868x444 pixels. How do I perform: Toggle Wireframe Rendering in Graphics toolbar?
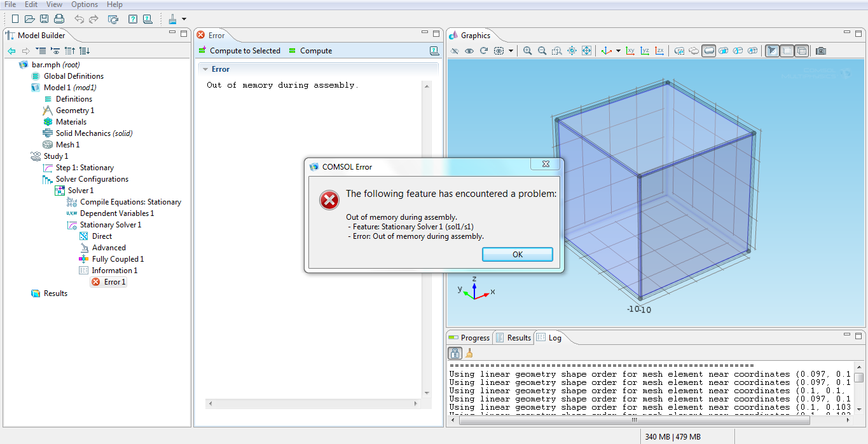(802, 51)
